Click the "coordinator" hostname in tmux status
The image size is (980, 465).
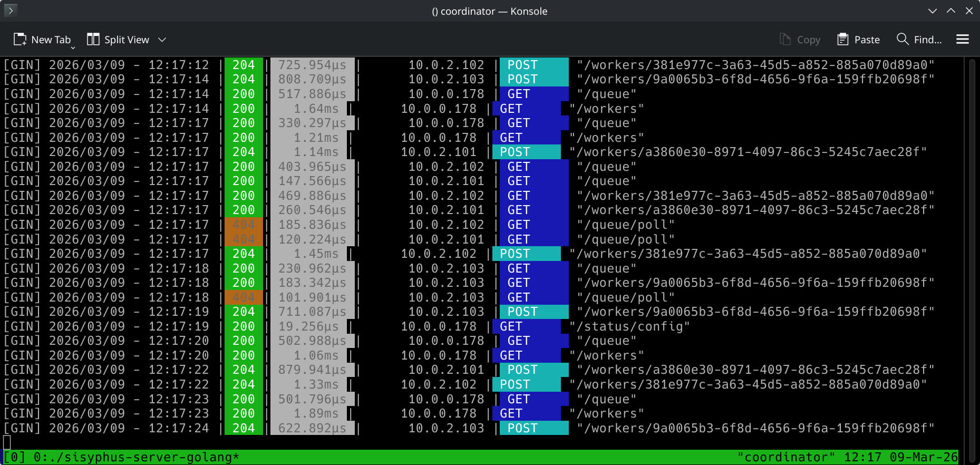(x=786, y=457)
